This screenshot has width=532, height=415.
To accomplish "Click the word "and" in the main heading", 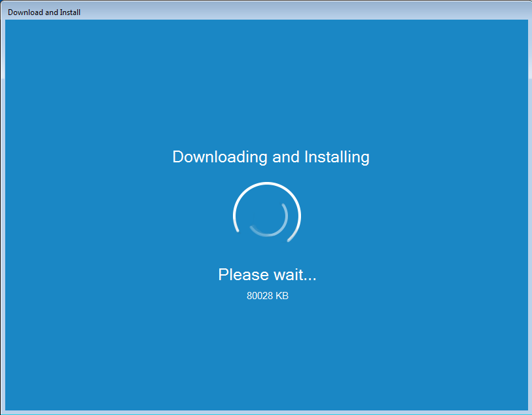I will [286, 157].
